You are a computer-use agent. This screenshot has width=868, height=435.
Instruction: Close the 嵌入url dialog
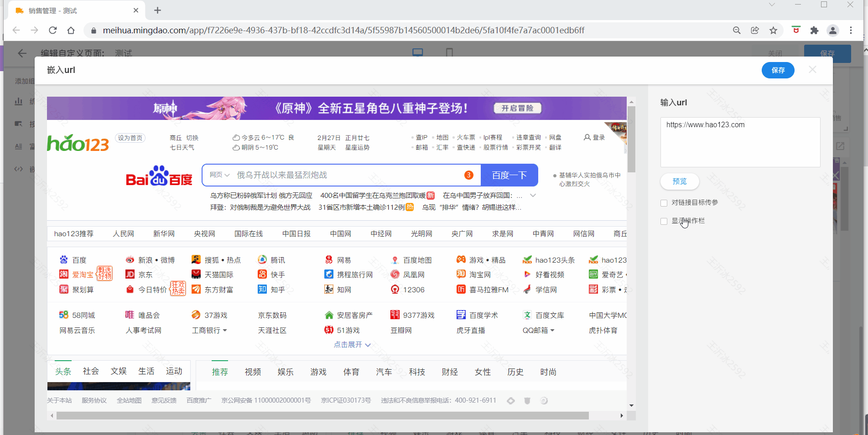click(812, 70)
